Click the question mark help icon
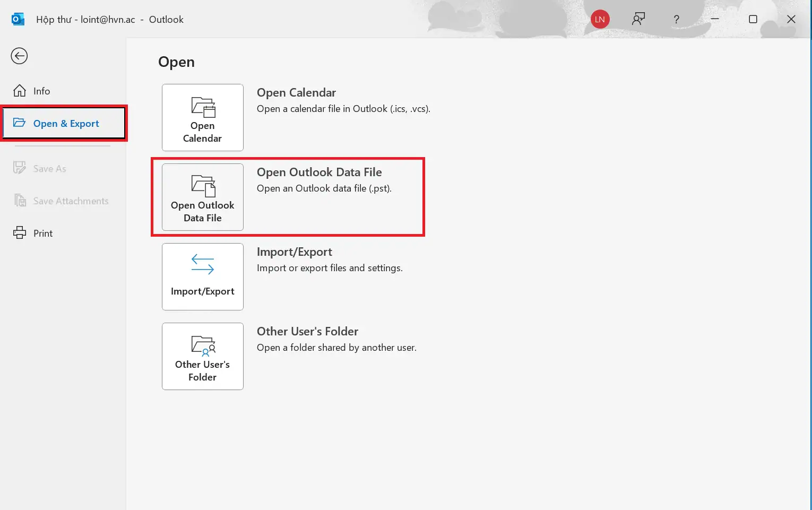The width and height of the screenshot is (812, 510). pos(676,19)
